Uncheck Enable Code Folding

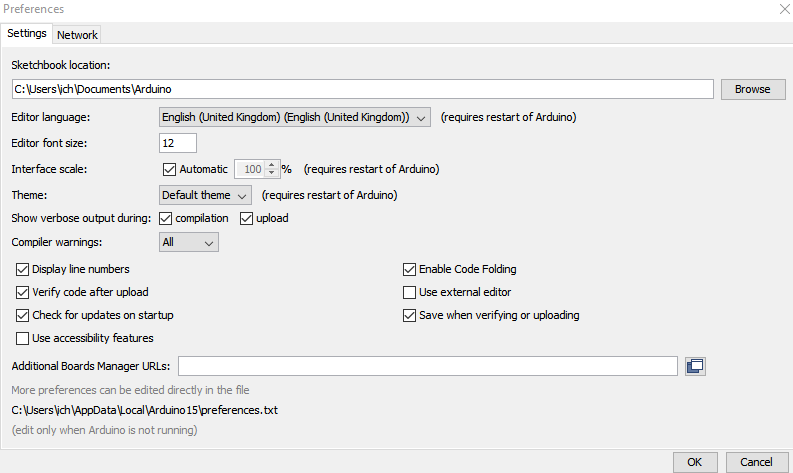pyautogui.click(x=409, y=270)
